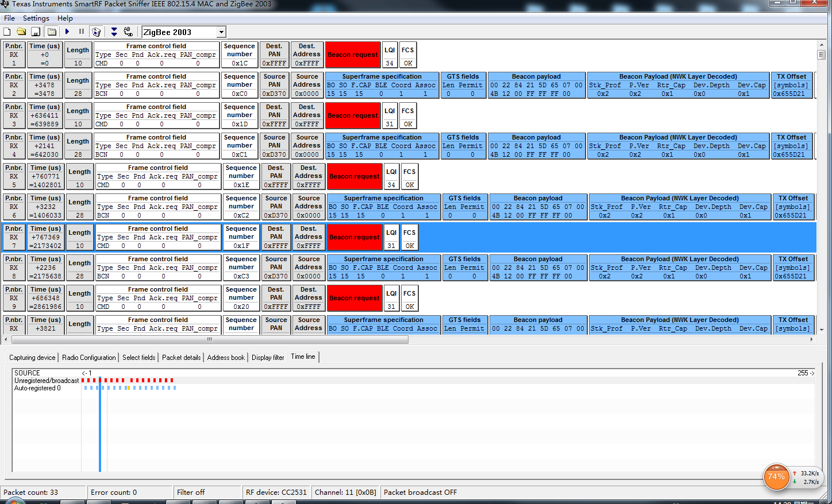
Task: Click the New capture file icon
Action: point(7,32)
